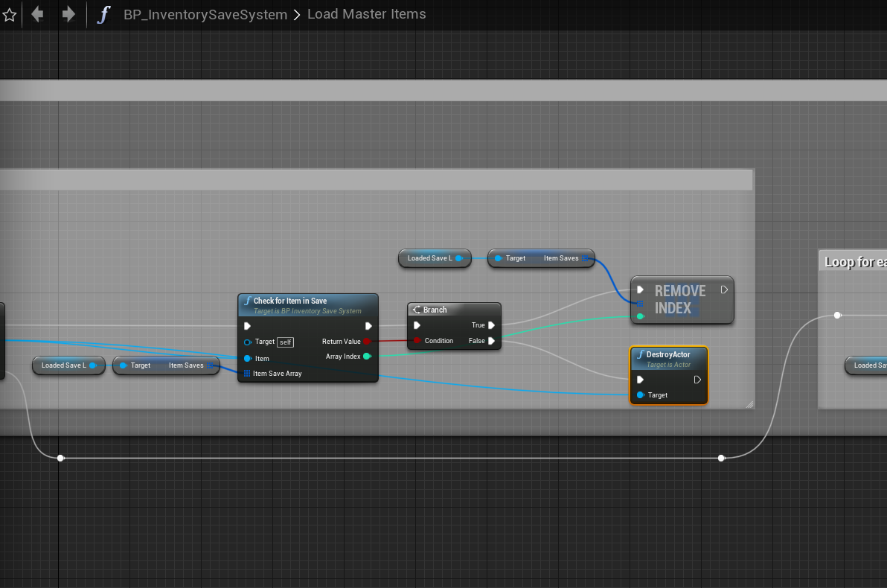Select top Loaded Save L variable node

430,258
